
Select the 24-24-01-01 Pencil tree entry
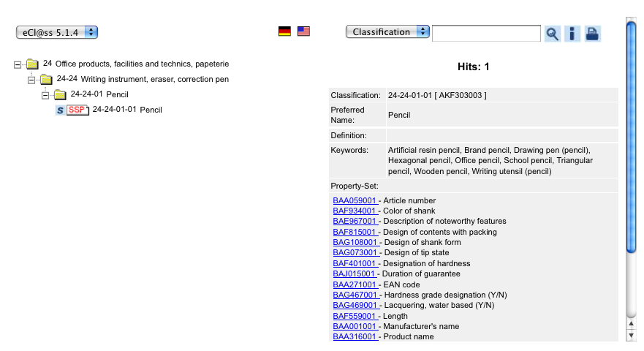click(126, 110)
